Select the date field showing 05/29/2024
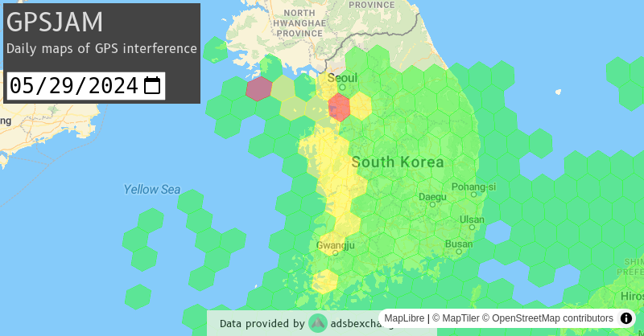This screenshot has width=644, height=336. point(86,86)
